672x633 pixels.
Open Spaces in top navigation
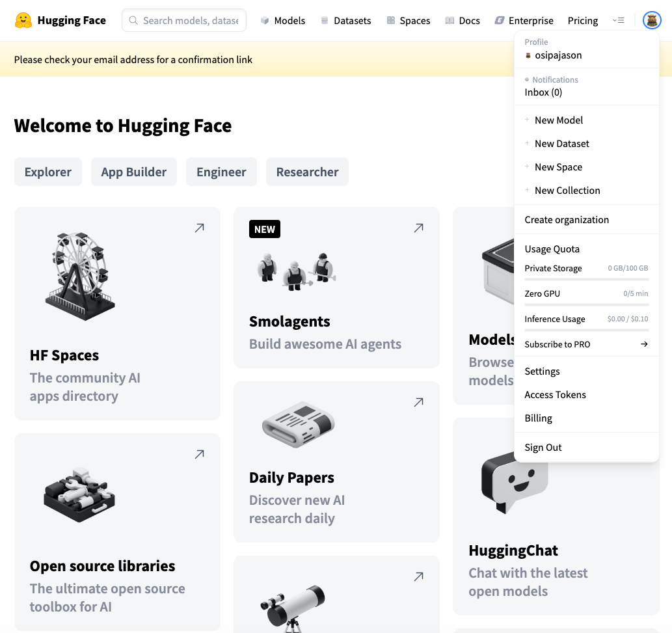pos(409,20)
